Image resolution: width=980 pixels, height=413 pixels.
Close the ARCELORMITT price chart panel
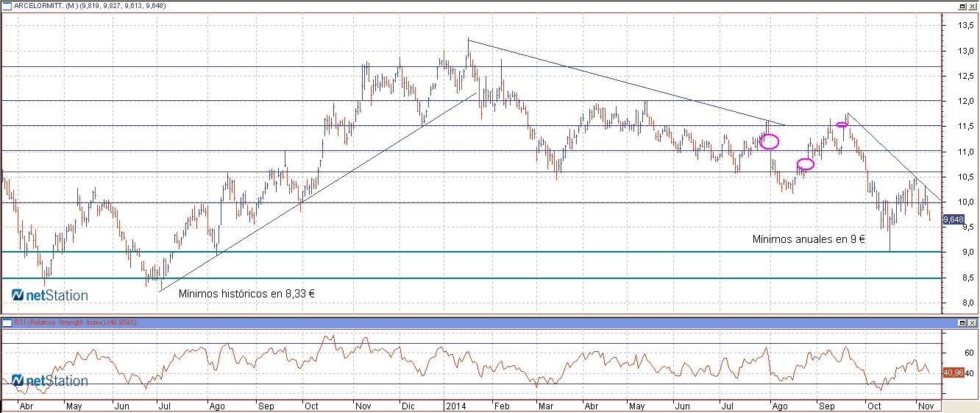click(972, 5)
